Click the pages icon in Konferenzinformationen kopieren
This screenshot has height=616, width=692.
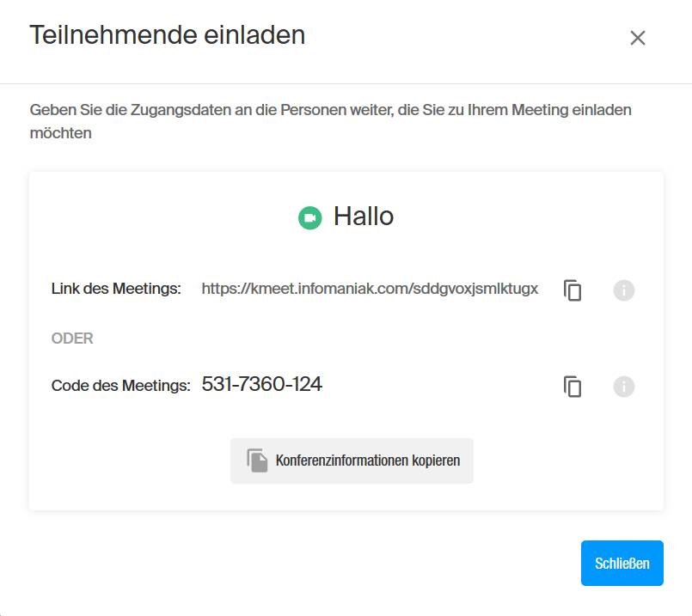[257, 460]
